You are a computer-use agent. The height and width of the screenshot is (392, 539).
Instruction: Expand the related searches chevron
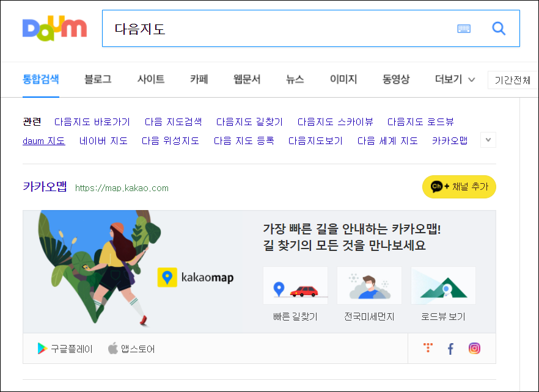pyautogui.click(x=488, y=140)
